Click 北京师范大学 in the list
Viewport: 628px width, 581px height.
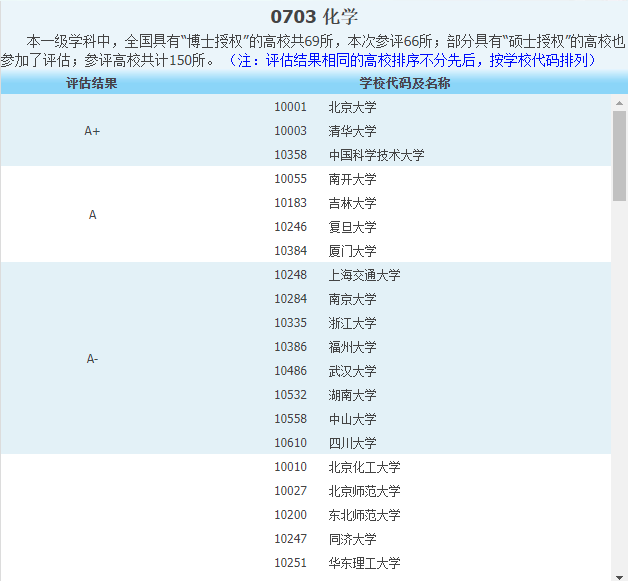point(364,491)
